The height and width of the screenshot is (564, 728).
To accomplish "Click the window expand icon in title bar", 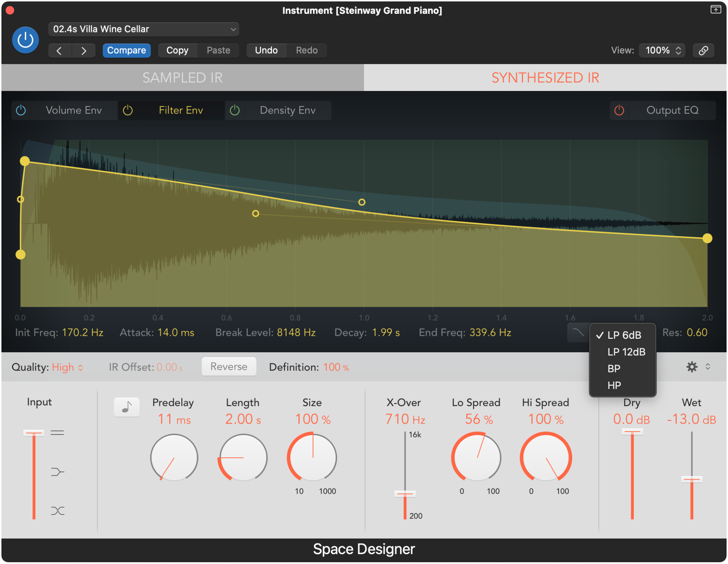I will [x=715, y=10].
